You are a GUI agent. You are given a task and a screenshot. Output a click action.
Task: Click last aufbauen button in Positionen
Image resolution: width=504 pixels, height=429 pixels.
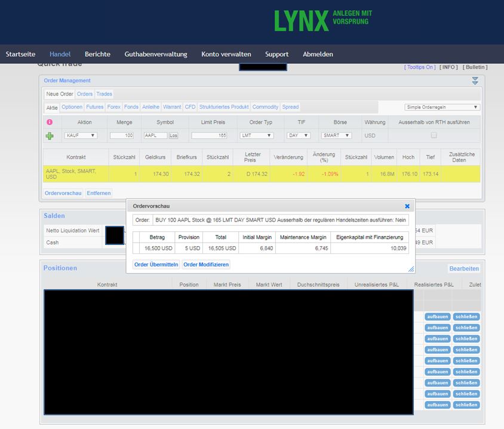coord(438,405)
